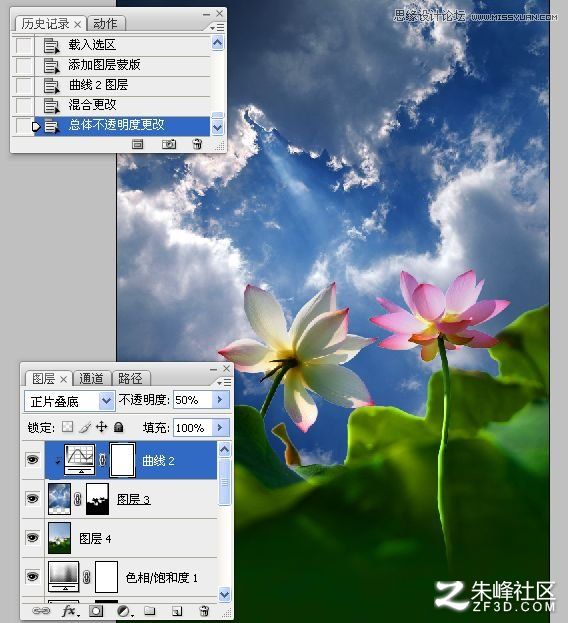This screenshot has height=623, width=568.
Task: Open the 正片叠底 blend mode dropdown
Action: (70, 401)
